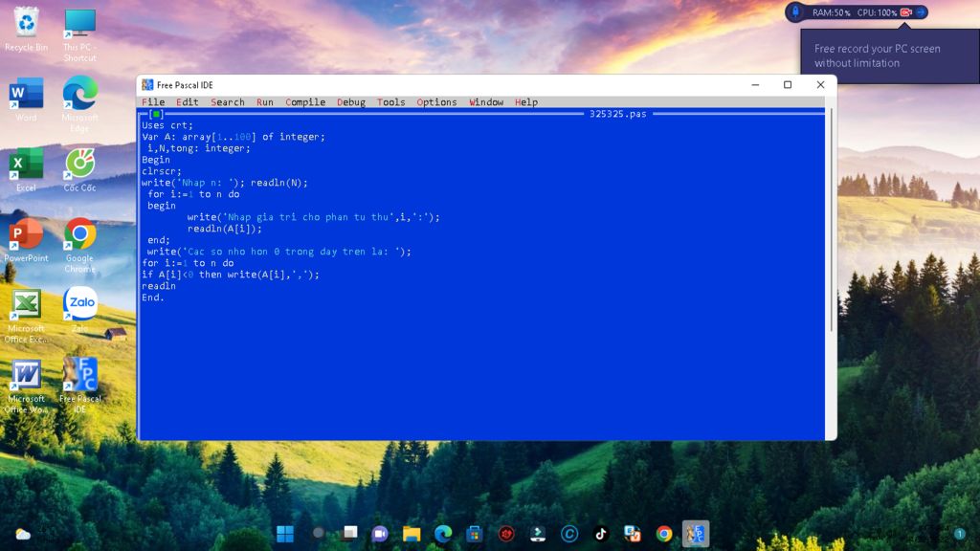
Task: Select the Excel desktop shortcut
Action: click(26, 170)
